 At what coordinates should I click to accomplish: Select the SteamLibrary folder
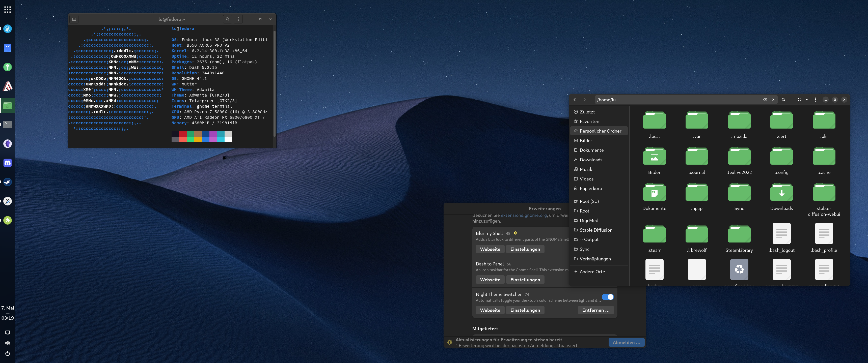pyautogui.click(x=739, y=238)
